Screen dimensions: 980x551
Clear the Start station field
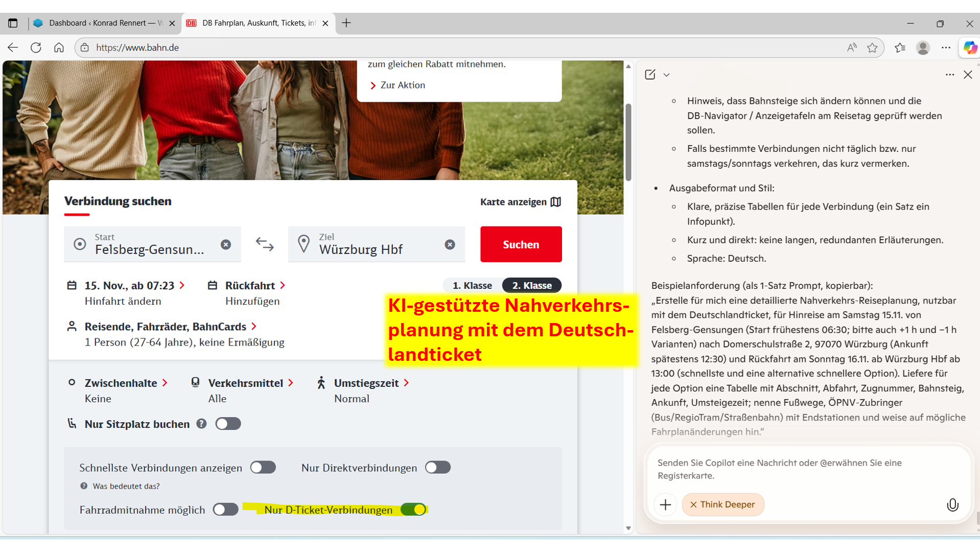point(226,244)
